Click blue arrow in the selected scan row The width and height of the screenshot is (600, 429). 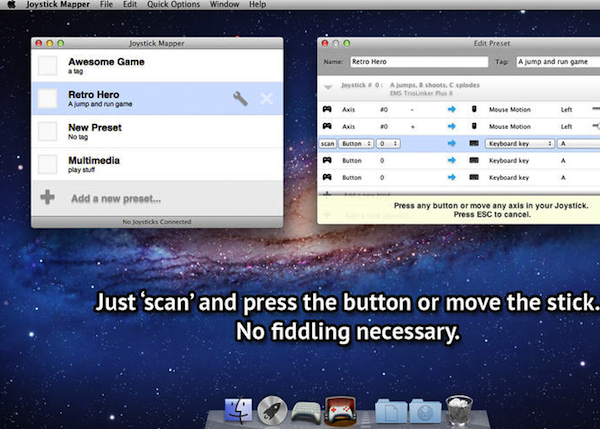[452, 143]
